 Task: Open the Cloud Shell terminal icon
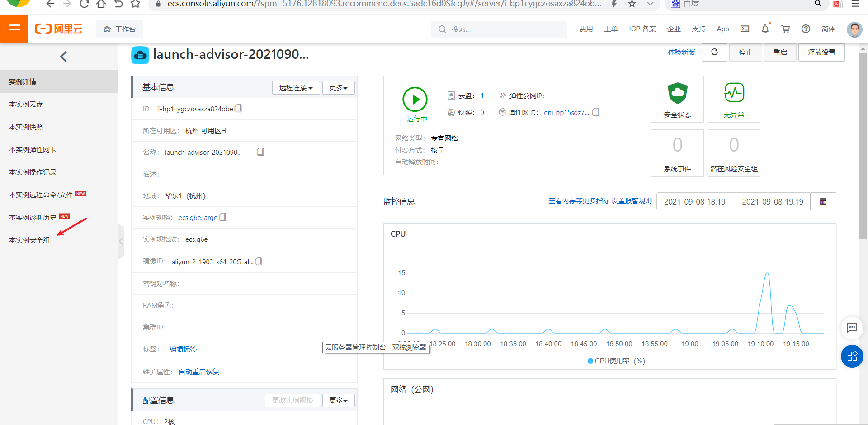(745, 29)
